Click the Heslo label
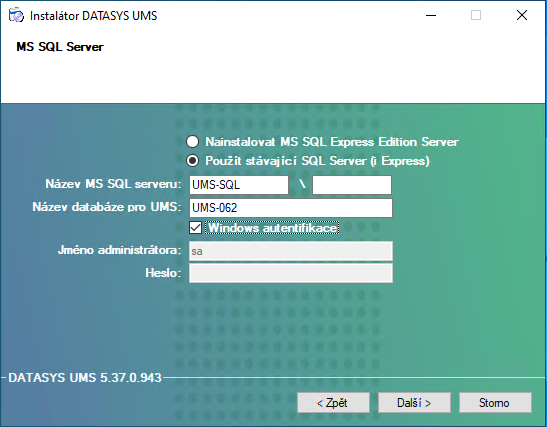The height and width of the screenshot is (427, 547). [x=163, y=273]
